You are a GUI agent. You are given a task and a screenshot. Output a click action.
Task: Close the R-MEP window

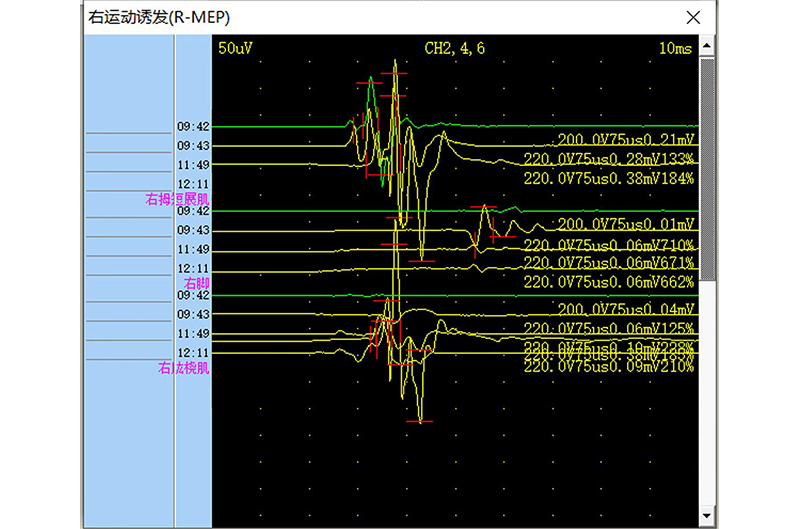tap(691, 17)
